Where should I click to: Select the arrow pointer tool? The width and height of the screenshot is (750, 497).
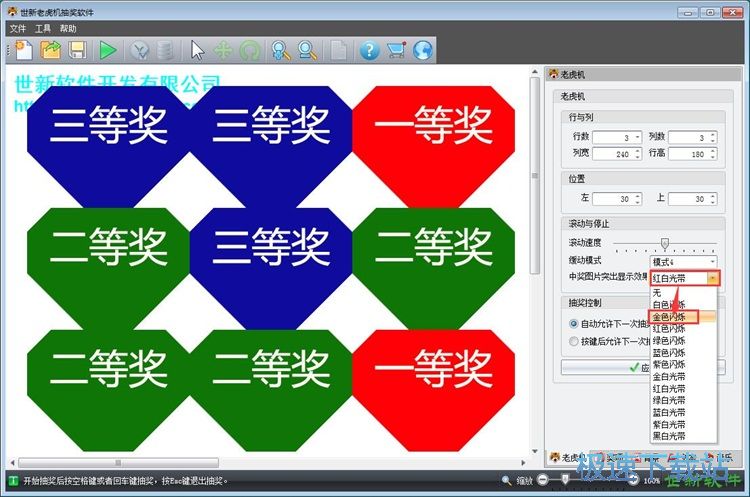(197, 50)
